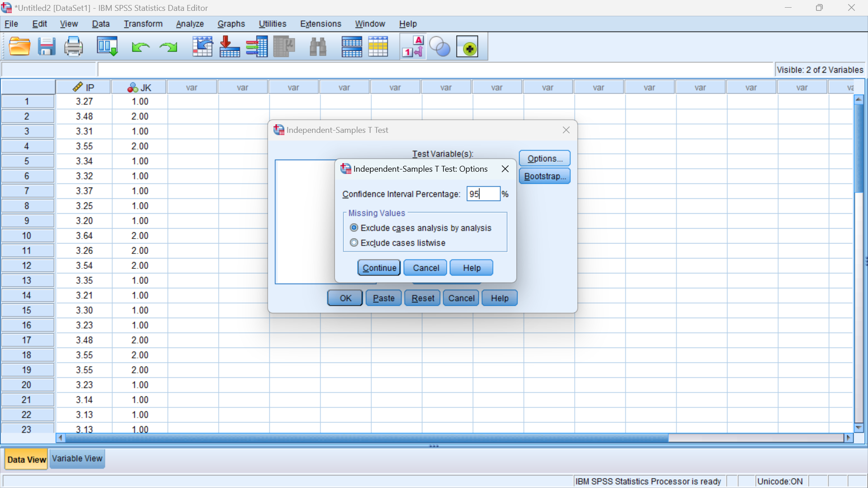Click vertical scrollbar up arrow

(x=859, y=99)
